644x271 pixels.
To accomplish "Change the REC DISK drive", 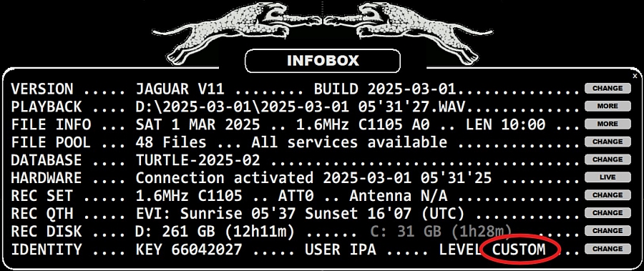I will point(608,231).
